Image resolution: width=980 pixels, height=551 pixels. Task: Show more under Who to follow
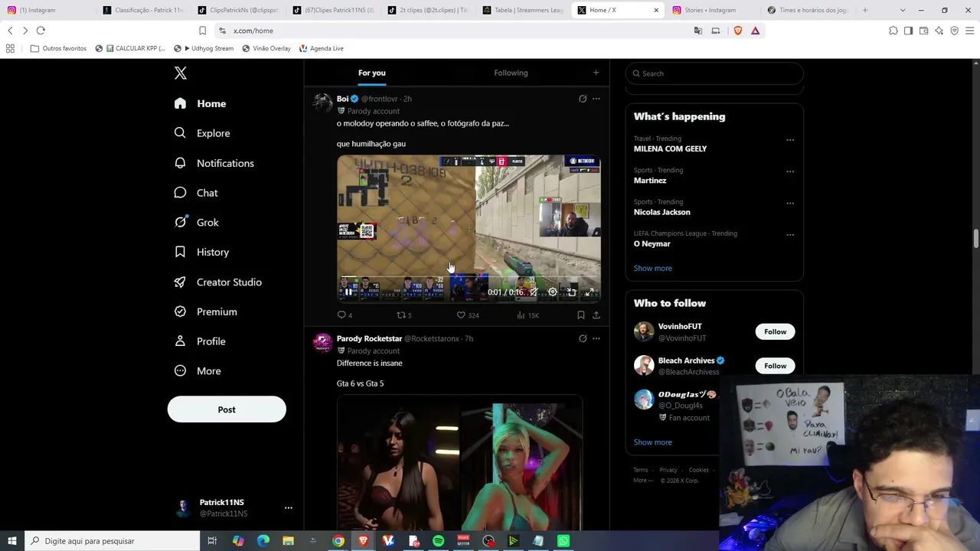tap(652, 442)
